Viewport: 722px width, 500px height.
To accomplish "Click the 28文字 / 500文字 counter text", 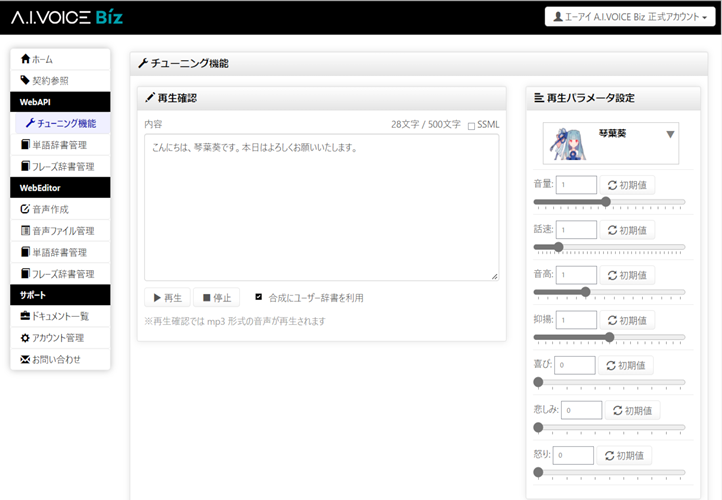I will [x=425, y=124].
